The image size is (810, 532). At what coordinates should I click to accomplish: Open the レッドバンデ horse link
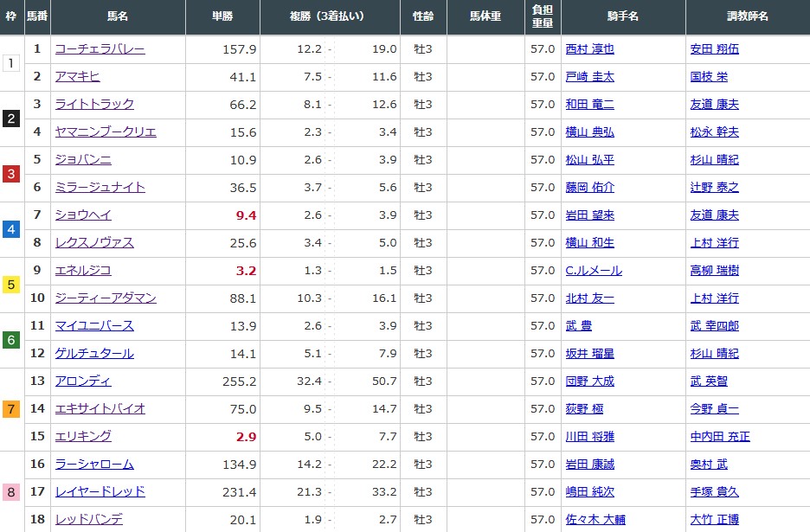pyautogui.click(x=88, y=520)
